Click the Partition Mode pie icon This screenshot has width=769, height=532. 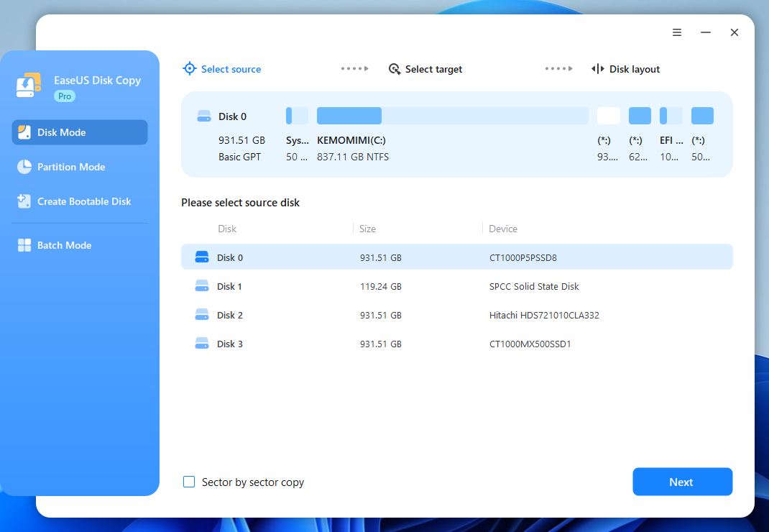point(24,167)
